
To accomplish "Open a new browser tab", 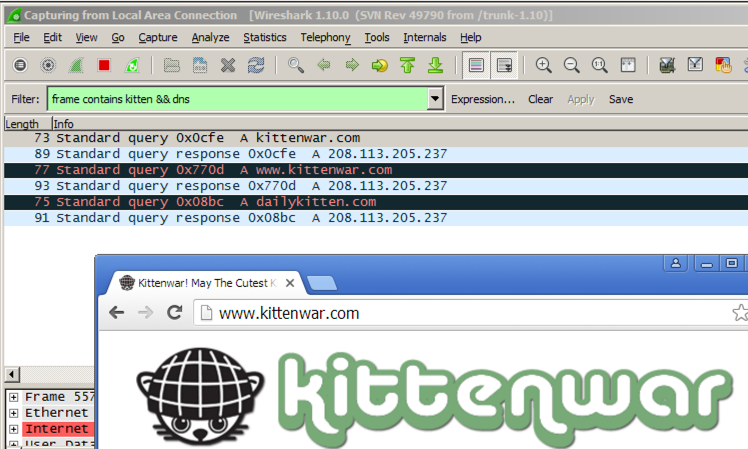I will (322, 283).
